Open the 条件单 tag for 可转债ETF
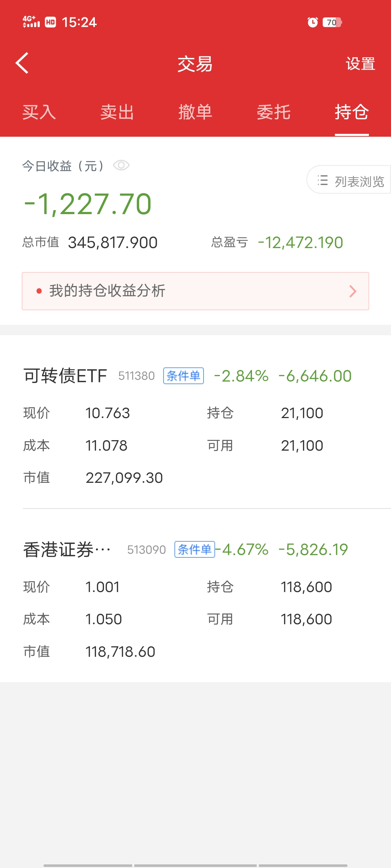Viewport: 391px width, 868px height. tap(184, 376)
